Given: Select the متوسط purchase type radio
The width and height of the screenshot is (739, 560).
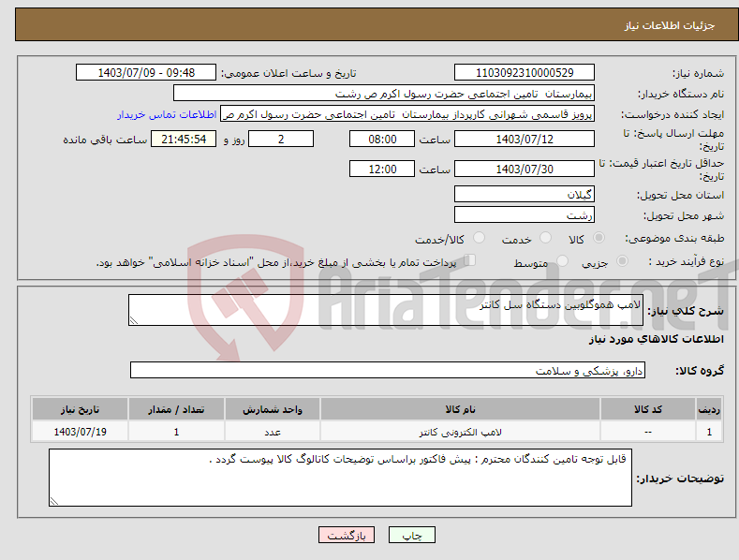Looking at the screenshot, I should [562, 260].
